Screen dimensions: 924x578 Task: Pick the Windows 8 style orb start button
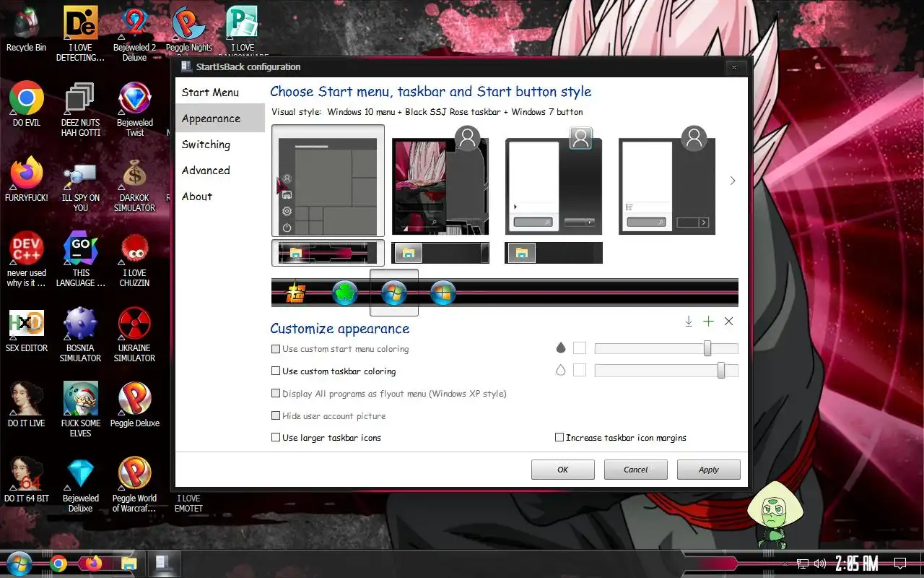pos(443,293)
